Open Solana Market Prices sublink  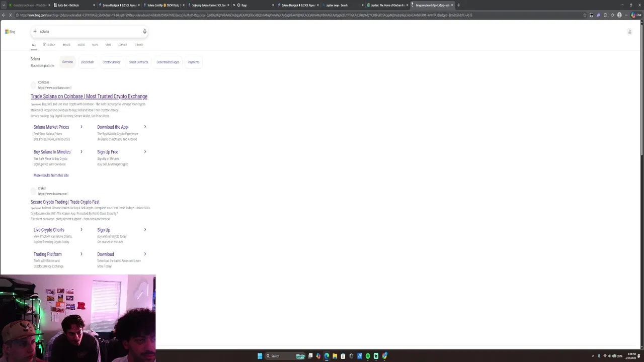click(51, 127)
